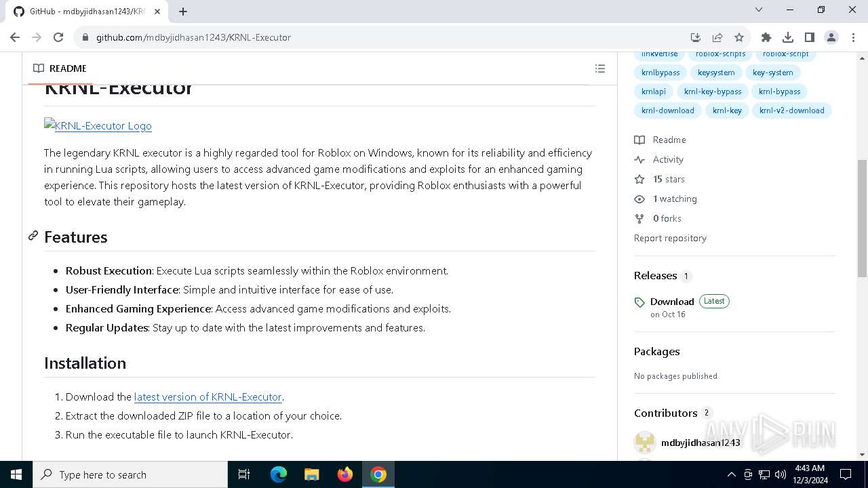Open a new browser tab
The width and height of the screenshot is (868, 488).
point(183,11)
